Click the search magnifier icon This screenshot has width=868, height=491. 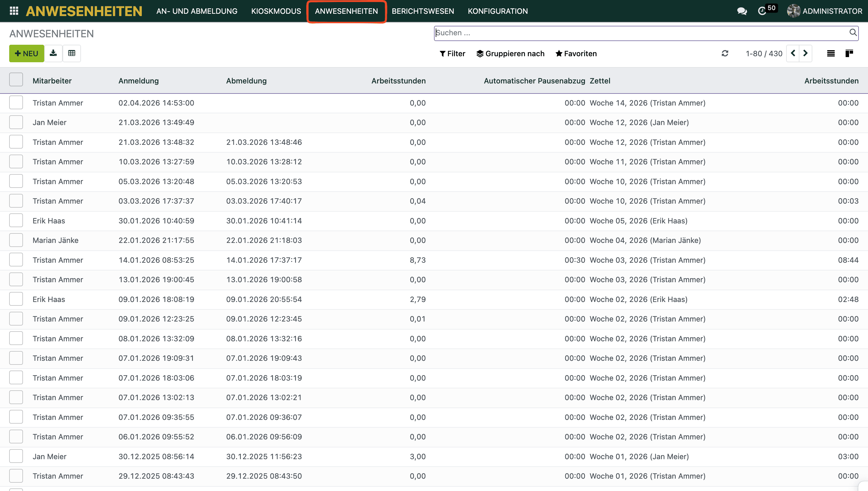tap(853, 32)
